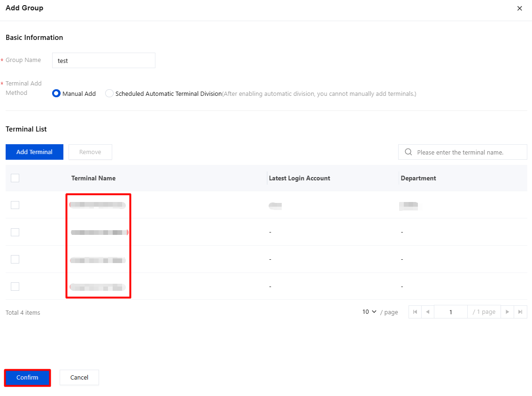Jump to the last page
The image size is (532, 396).
(520, 312)
